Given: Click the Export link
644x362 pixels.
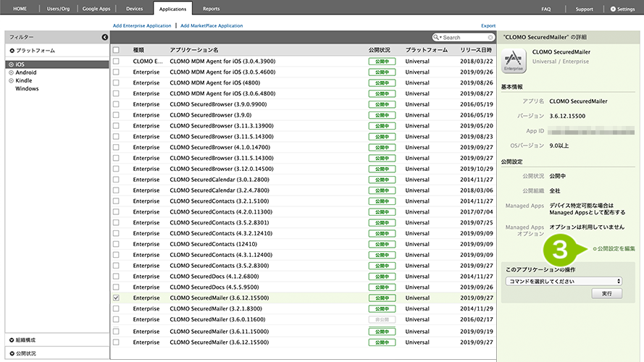Looking at the screenshot, I should (488, 25).
